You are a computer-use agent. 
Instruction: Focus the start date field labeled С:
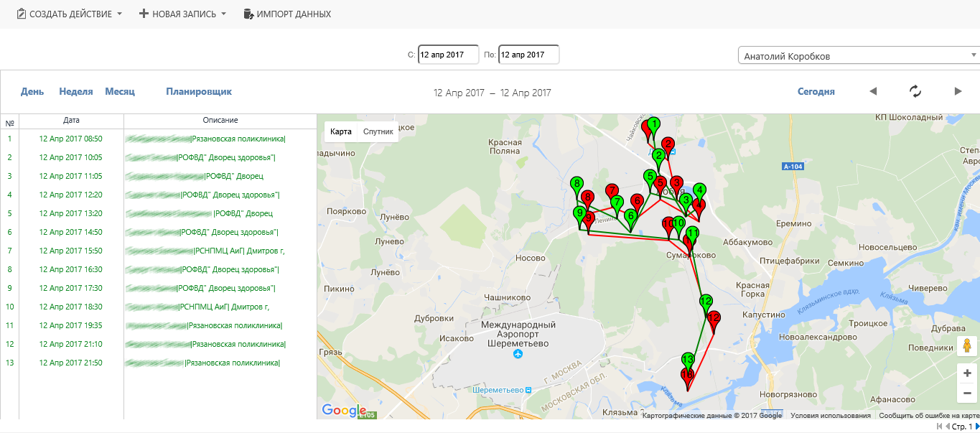pyautogui.click(x=449, y=55)
